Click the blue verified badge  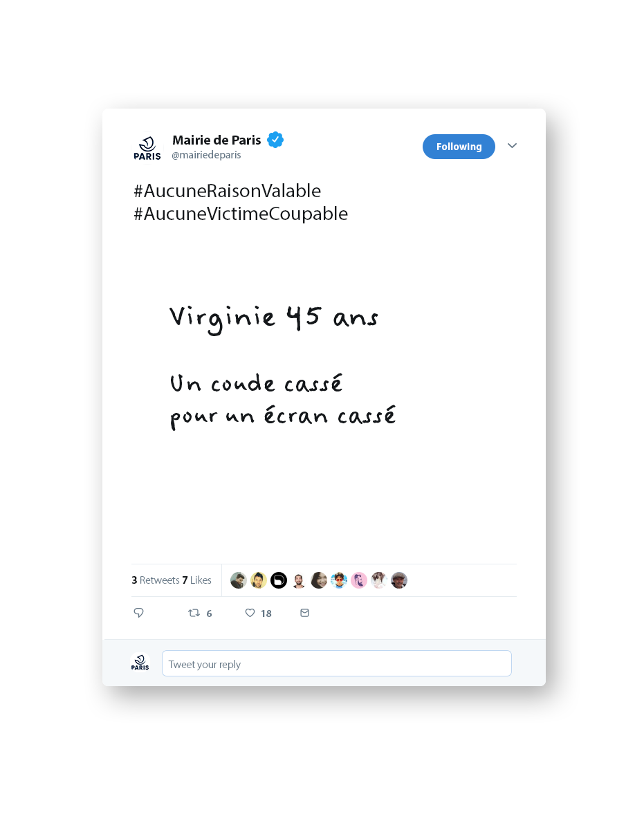click(x=275, y=140)
